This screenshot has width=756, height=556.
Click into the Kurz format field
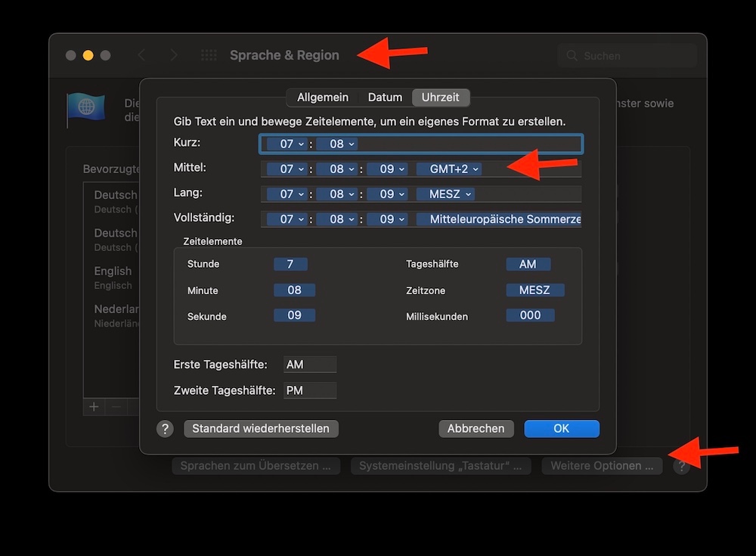421,144
